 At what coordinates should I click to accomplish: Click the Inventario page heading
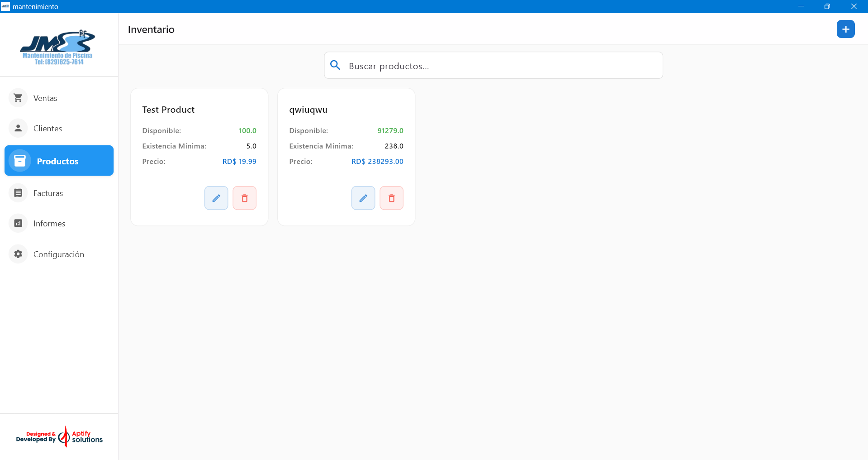tap(151, 29)
